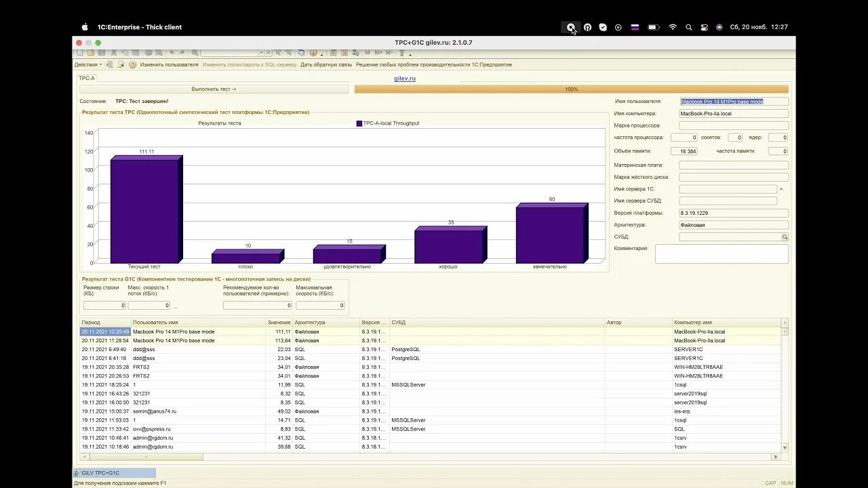Viewport: 868px width, 488px height.
Task: Sort table by Значение column header
Action: click(279, 323)
